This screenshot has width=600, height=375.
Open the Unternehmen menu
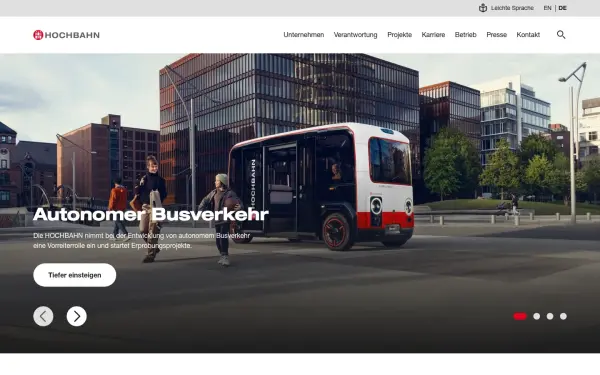[x=304, y=35]
